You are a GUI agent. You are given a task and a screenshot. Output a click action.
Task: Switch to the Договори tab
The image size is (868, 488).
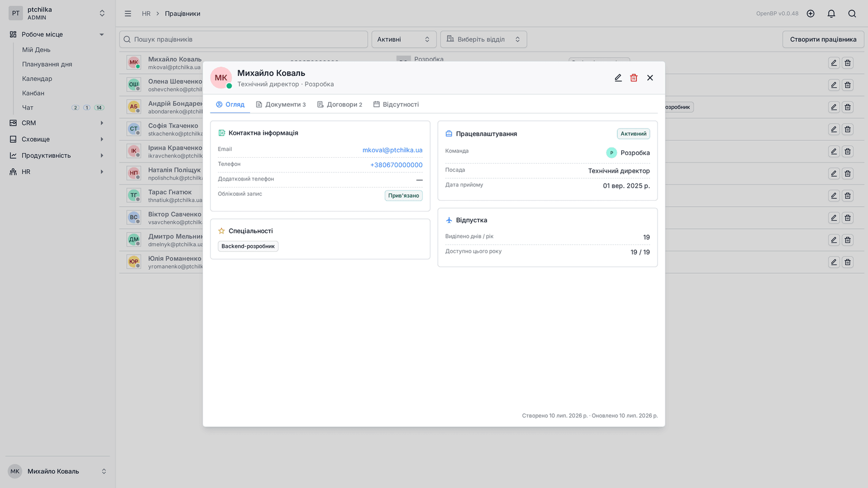click(x=340, y=105)
